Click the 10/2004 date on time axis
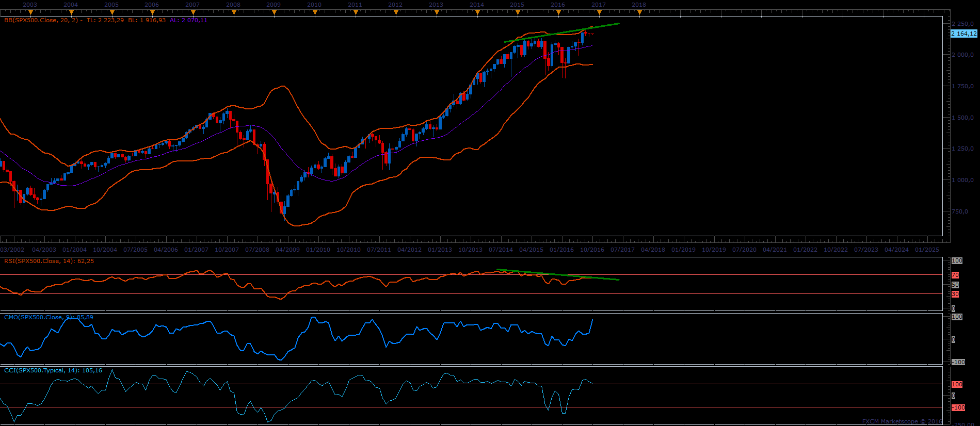980x426 pixels. tap(105, 250)
